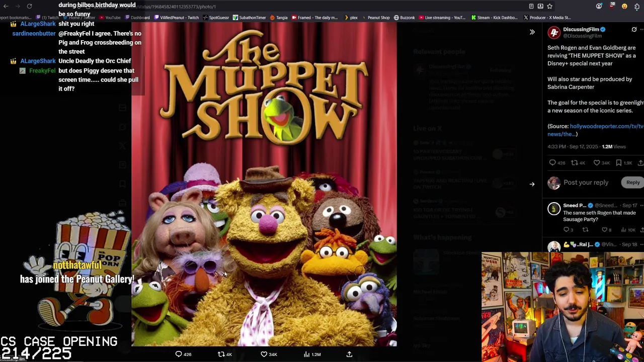Browser profile account icon in toolbar
Screen dimensions: 644x362
(599, 6)
